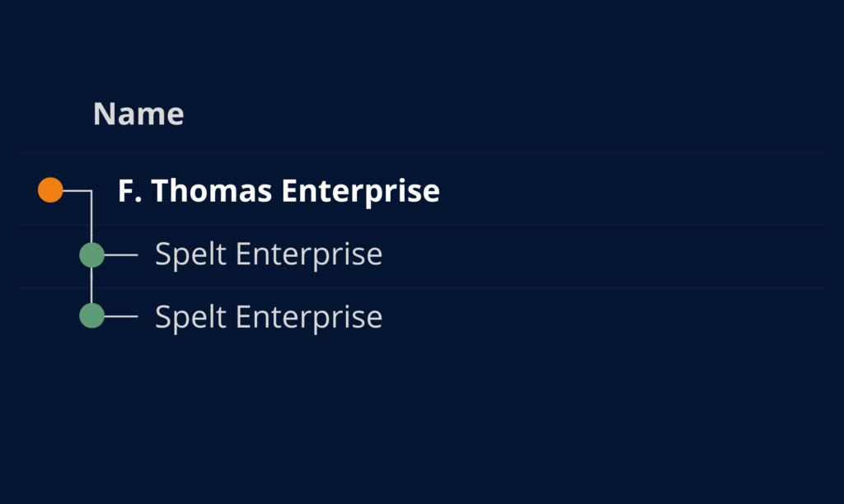Click vertical tree line between the green dots
The width and height of the screenshot is (844, 504).
(x=91, y=286)
